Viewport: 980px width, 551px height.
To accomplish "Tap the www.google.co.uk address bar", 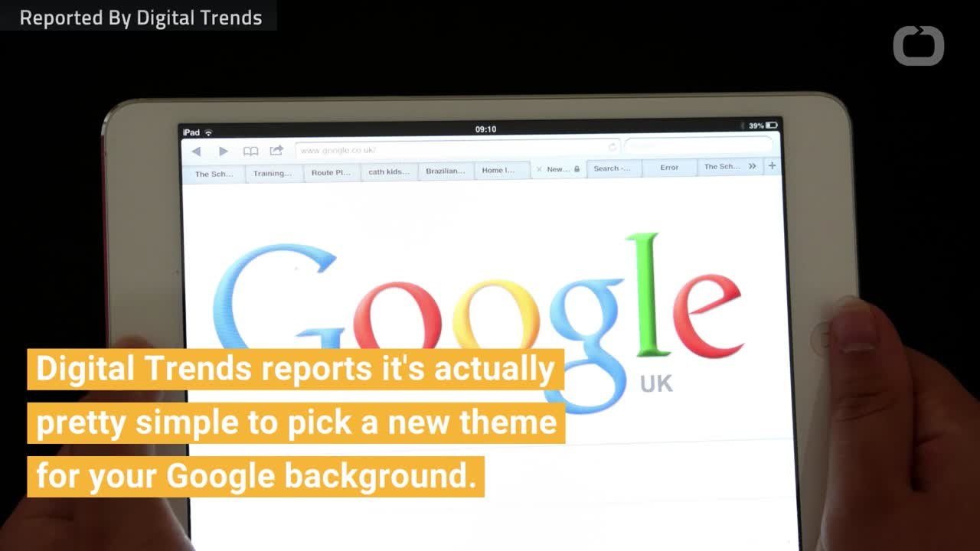I will pos(458,149).
